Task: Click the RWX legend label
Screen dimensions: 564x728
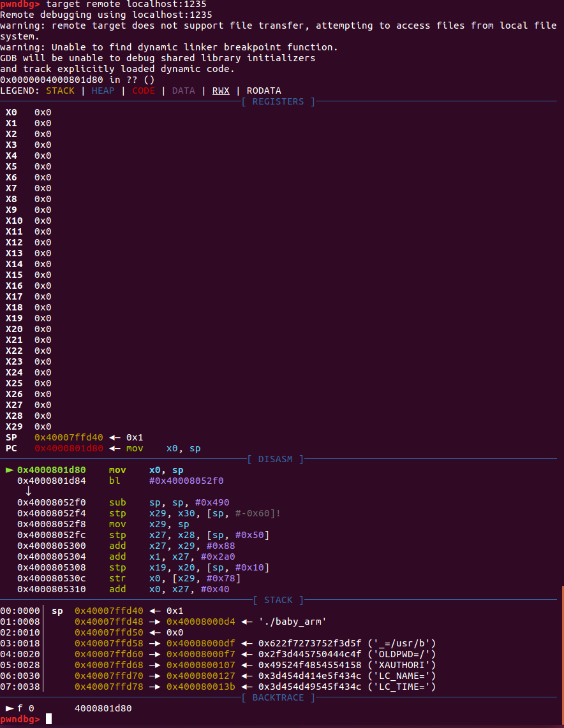Action: 221,91
